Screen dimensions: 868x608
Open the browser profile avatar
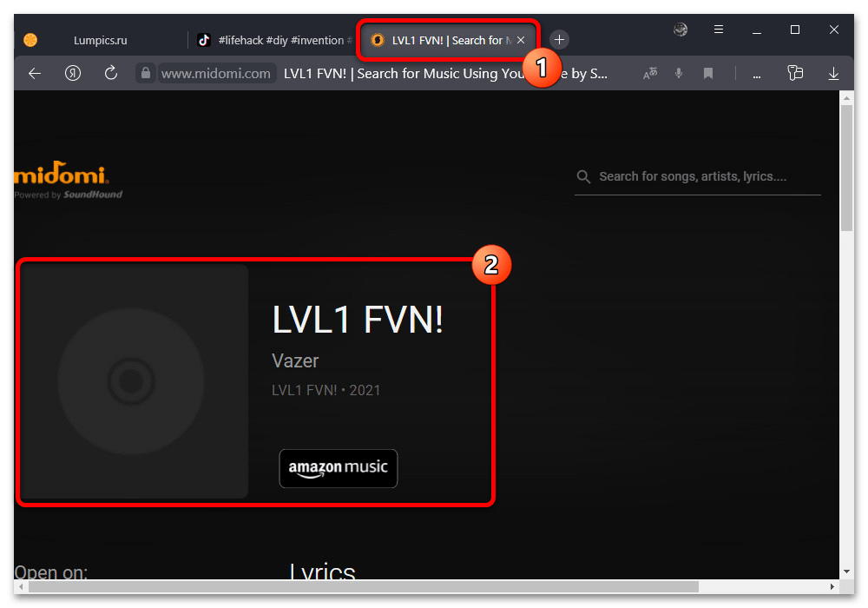click(681, 30)
